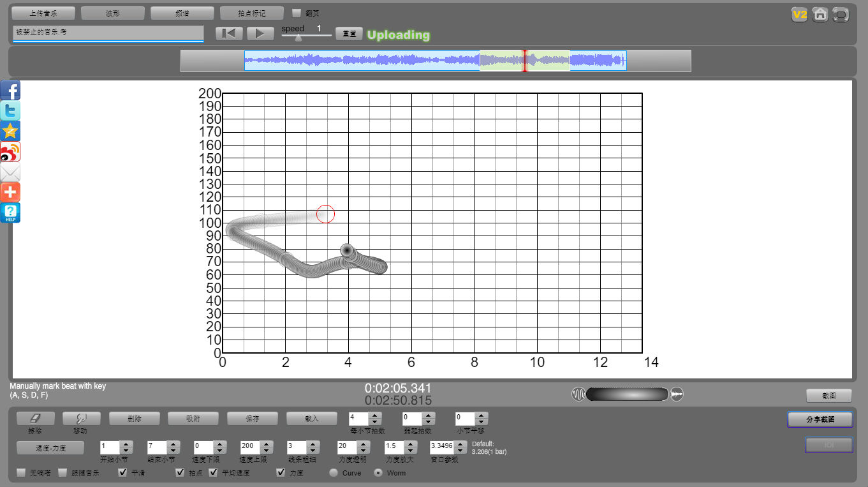Image resolution: width=868 pixels, height=487 pixels.
Task: Click the speed slider handle
Action: pos(298,38)
